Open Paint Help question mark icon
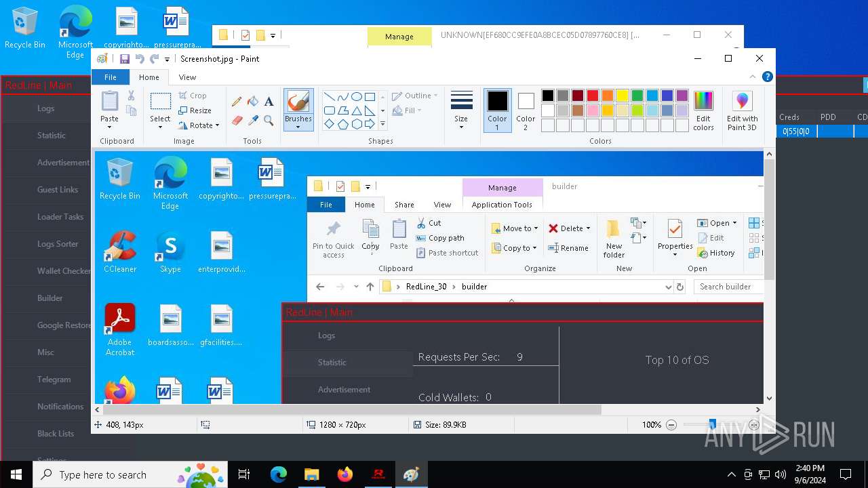The height and width of the screenshot is (488, 868). click(x=767, y=77)
